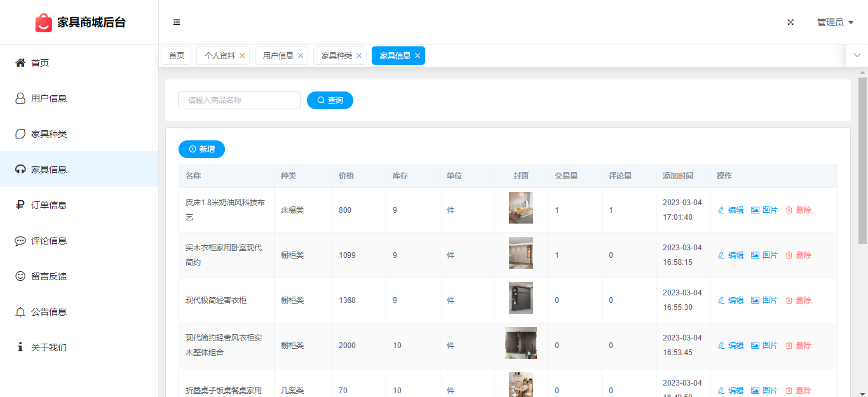Edit the 现代极简轻奢衣柜 row
The height and width of the screenshot is (397, 868).
click(730, 300)
